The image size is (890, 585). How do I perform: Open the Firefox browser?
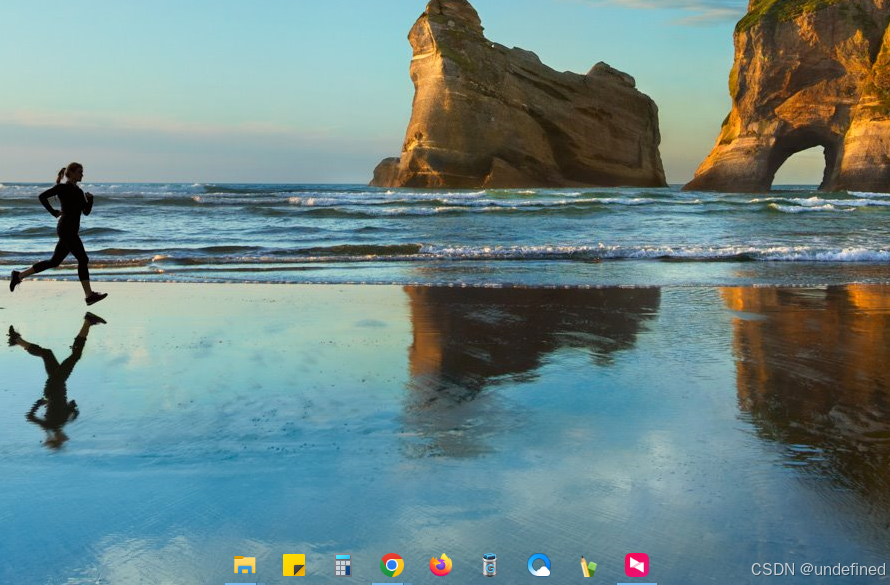441,566
